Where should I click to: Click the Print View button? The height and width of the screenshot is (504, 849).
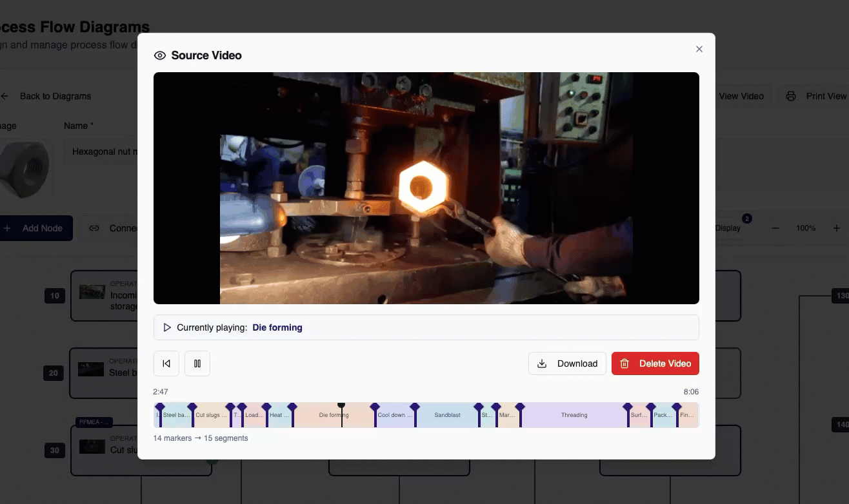point(817,96)
